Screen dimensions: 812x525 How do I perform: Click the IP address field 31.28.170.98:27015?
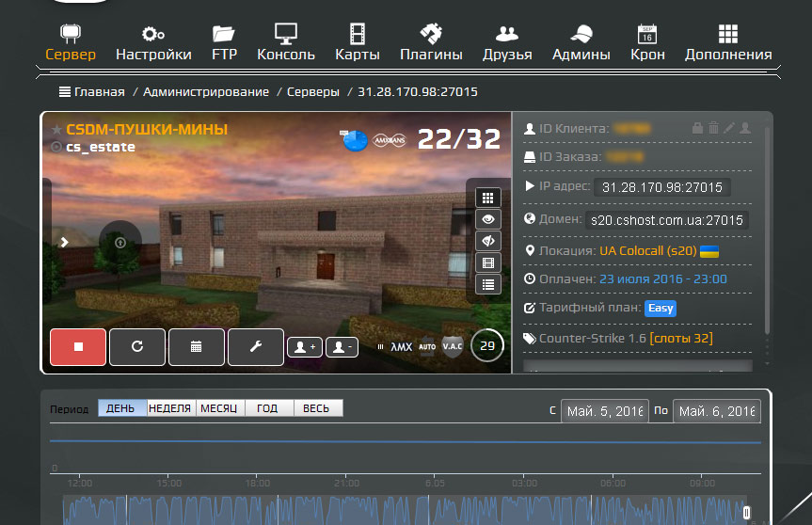click(661, 187)
